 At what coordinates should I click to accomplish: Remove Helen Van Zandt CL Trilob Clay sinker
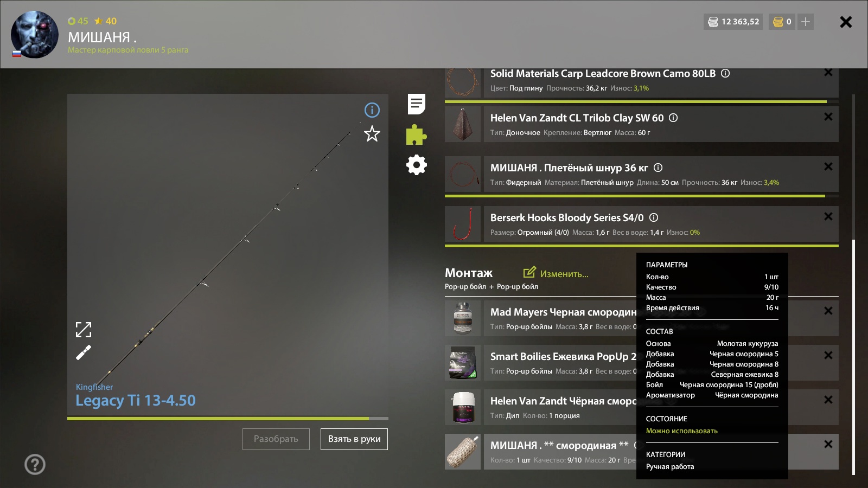coord(828,117)
